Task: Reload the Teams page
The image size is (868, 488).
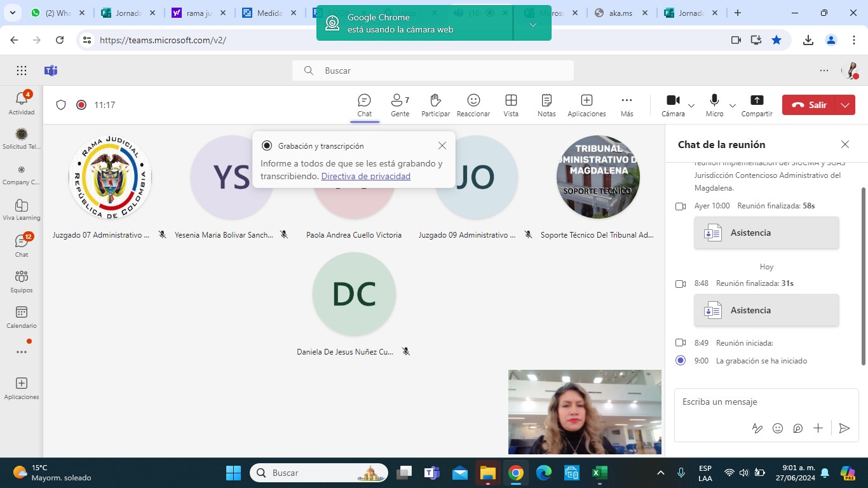Action: (60, 40)
